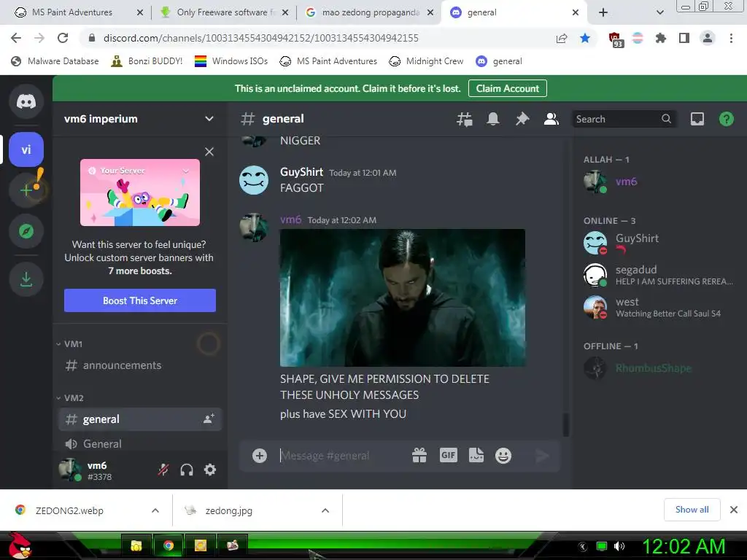The height and width of the screenshot is (560, 747).
Task: Open uBlock extension icon showing 93
Action: click(616, 39)
